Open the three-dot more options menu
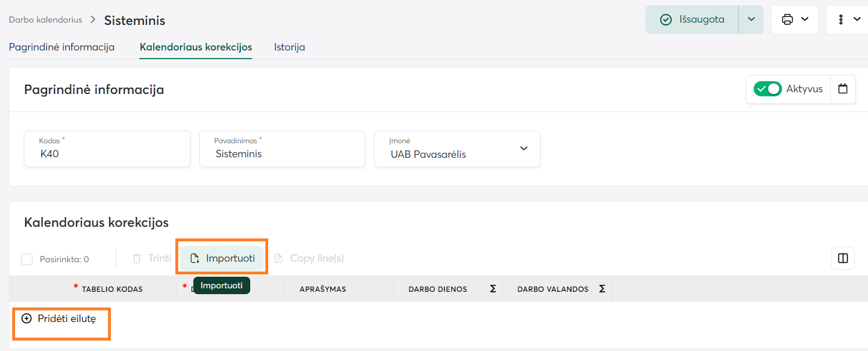868x351 pixels. pos(841,20)
